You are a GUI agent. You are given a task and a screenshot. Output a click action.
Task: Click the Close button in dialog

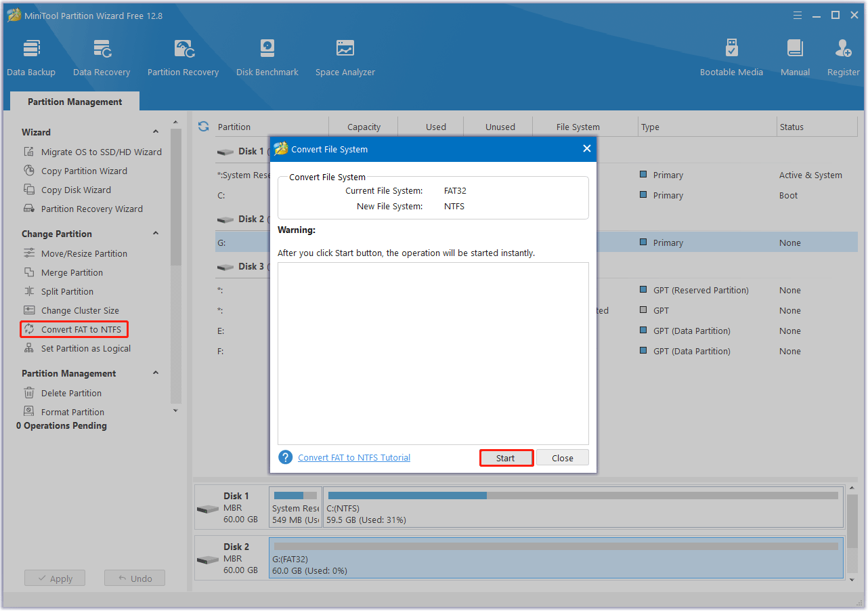(x=563, y=458)
